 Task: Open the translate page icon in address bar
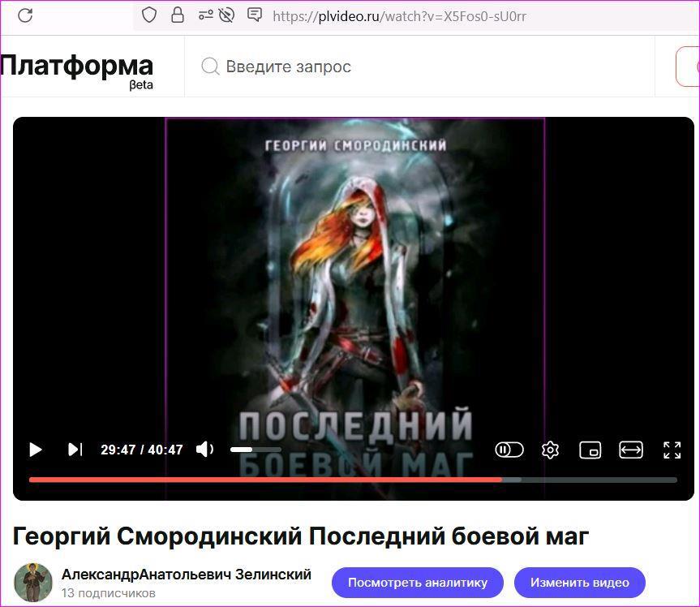point(255,15)
